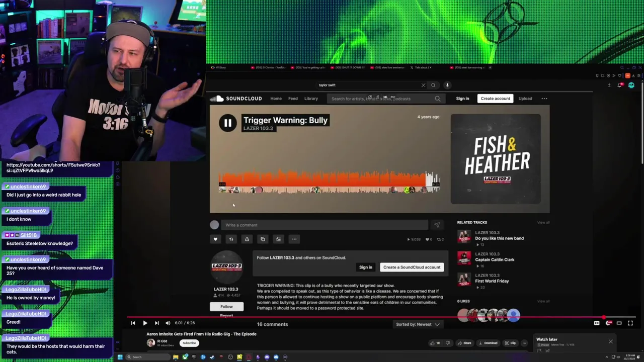
Task: Open the SoundCloud Feed tab
Action: tap(293, 99)
